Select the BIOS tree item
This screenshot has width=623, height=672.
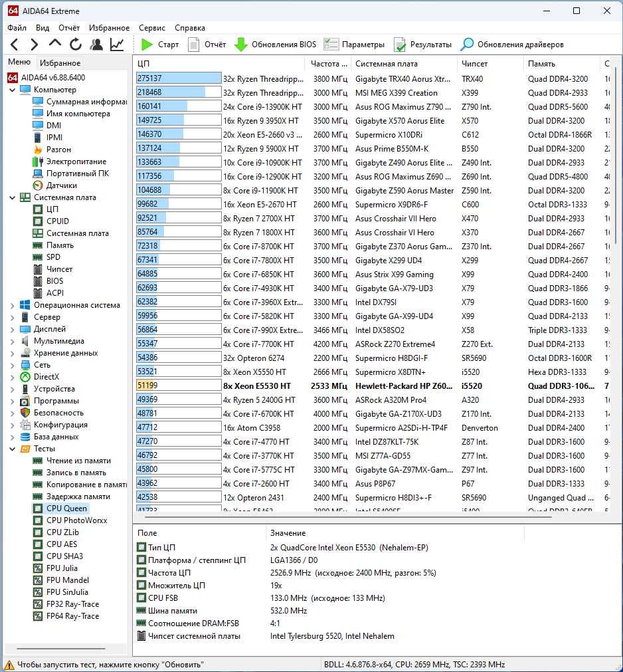pos(48,281)
